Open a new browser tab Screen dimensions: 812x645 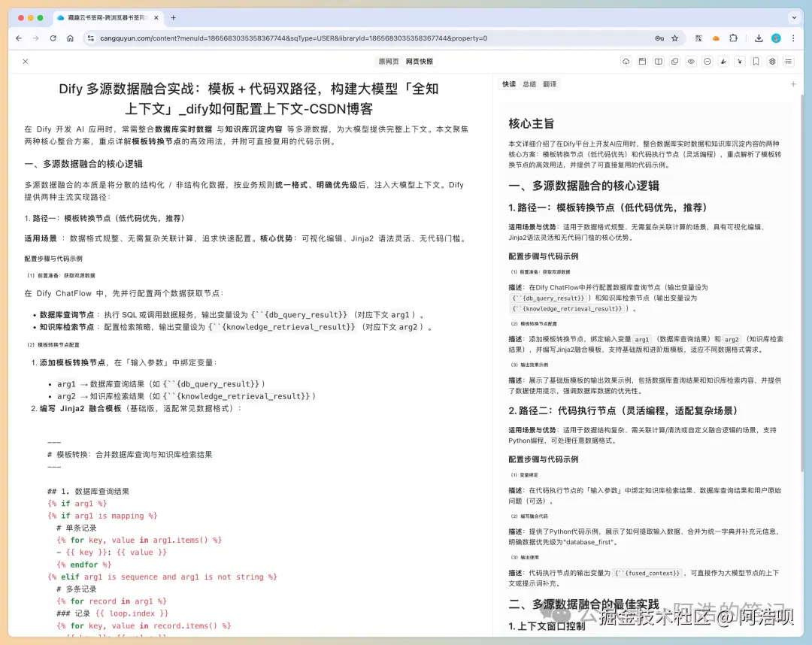[x=174, y=17]
